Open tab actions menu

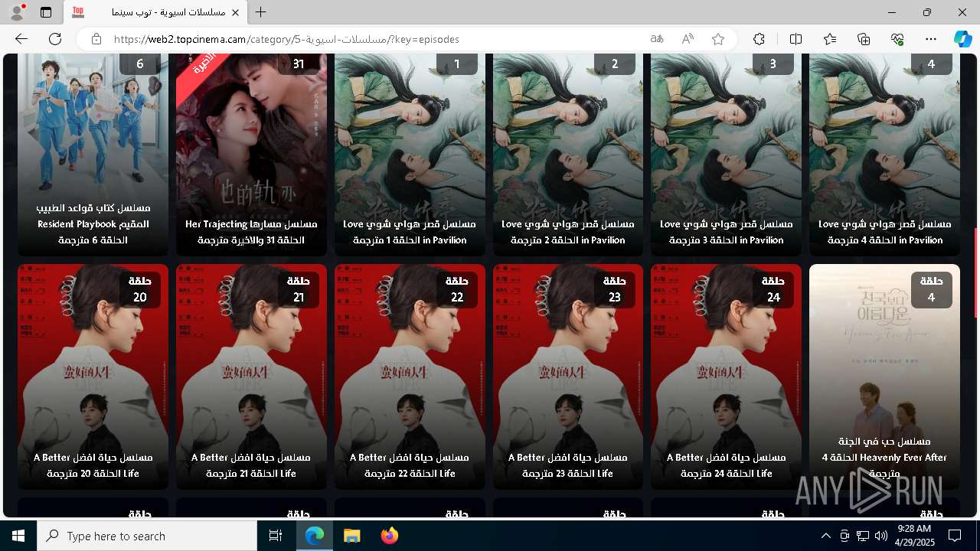46,12
